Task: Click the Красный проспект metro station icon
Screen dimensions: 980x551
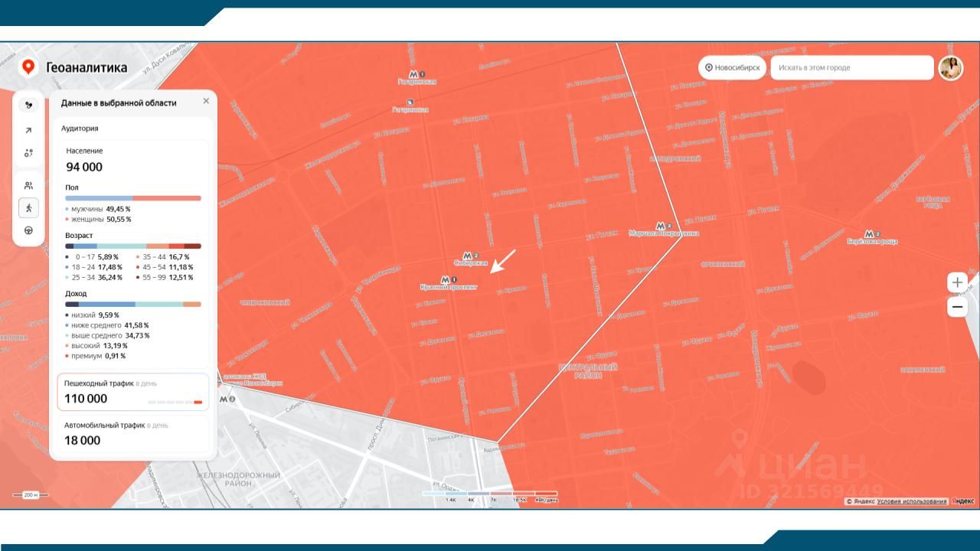Action: click(x=447, y=279)
